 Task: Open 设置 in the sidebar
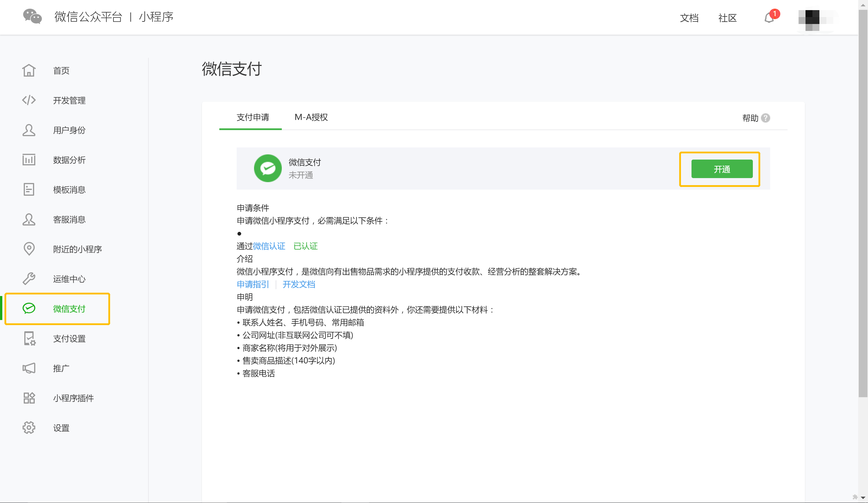61,428
